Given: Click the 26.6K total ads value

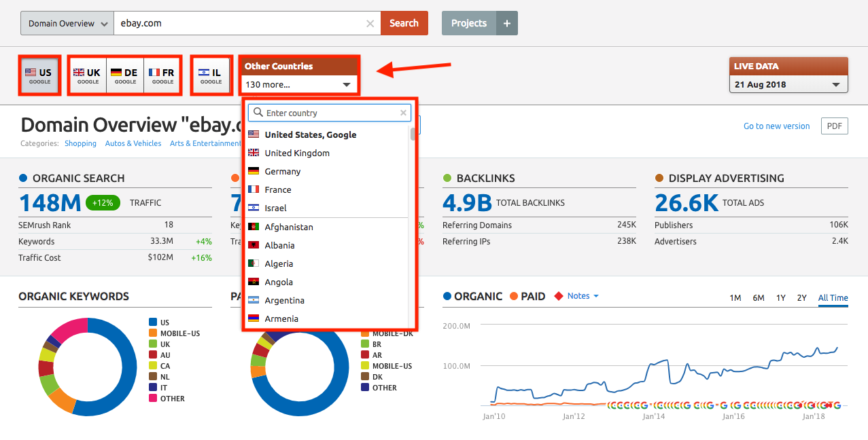Looking at the screenshot, I should [687, 202].
